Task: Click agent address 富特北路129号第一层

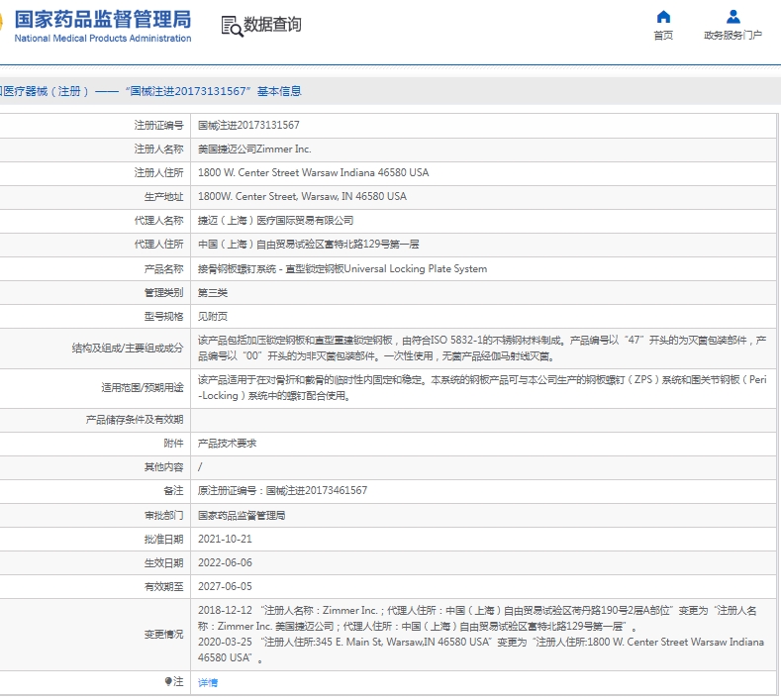Action: [371, 245]
